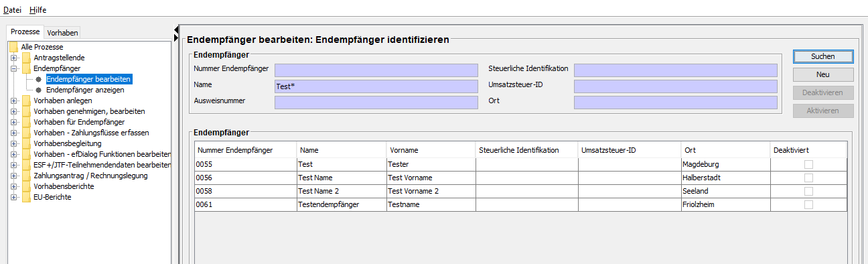
Task: Click the Vorhabensbegleitung folder icon
Action: tap(26, 143)
